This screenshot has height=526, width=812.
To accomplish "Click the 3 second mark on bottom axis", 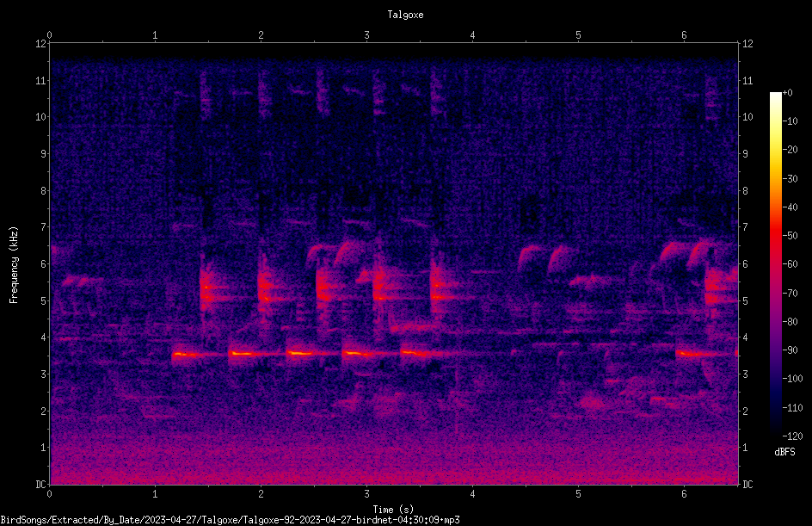I will 366,494.
